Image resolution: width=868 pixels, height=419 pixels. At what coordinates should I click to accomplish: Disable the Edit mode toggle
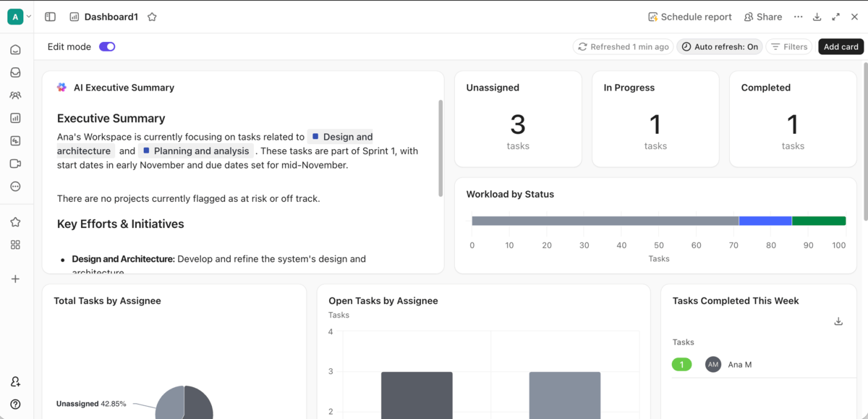[x=107, y=46]
